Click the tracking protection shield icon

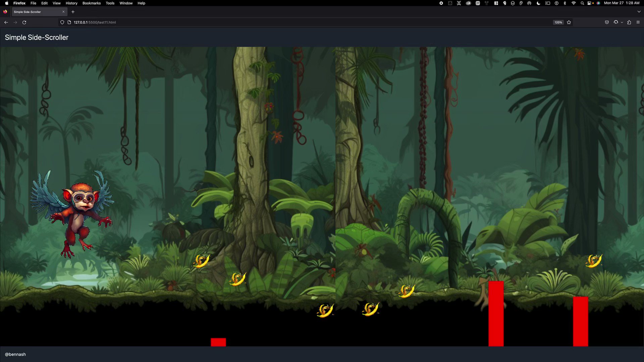pos(62,22)
